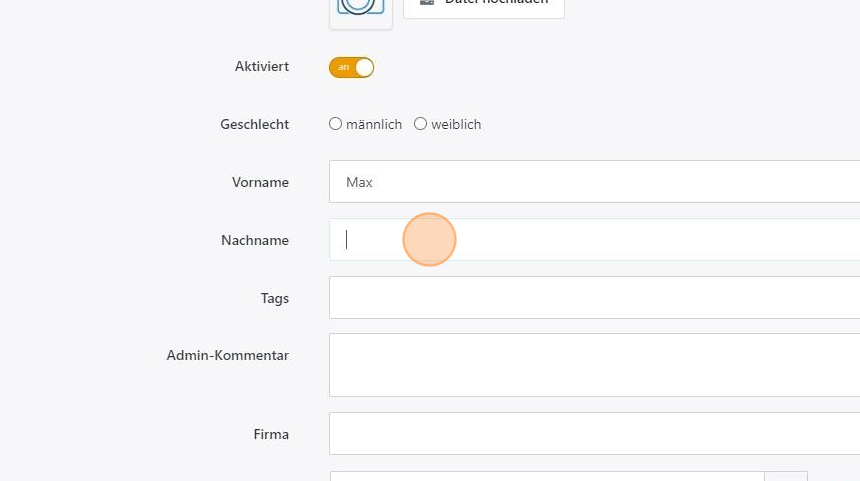Click the Firma field label
This screenshot has width=860, height=481.
point(271,435)
